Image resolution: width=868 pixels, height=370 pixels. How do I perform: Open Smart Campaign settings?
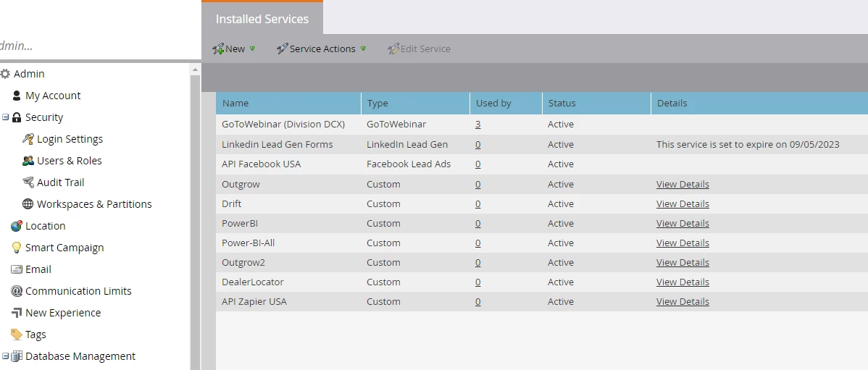click(x=64, y=247)
